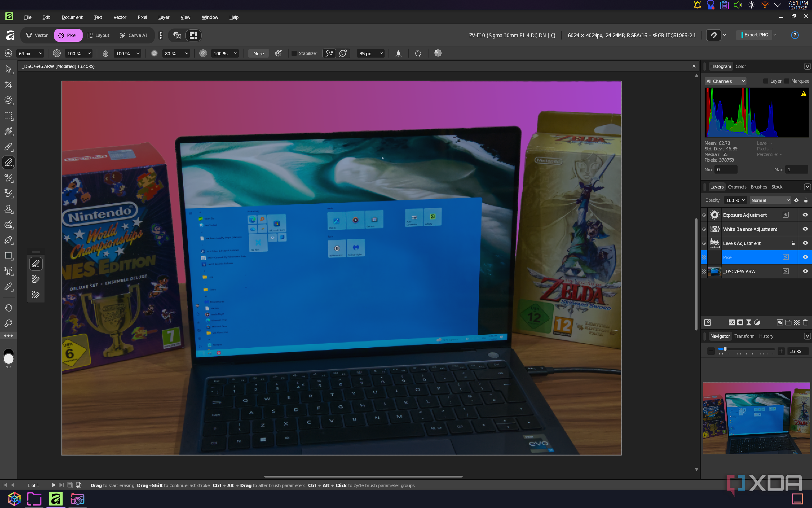Click the Navigator preview thumbnail

[x=756, y=418]
